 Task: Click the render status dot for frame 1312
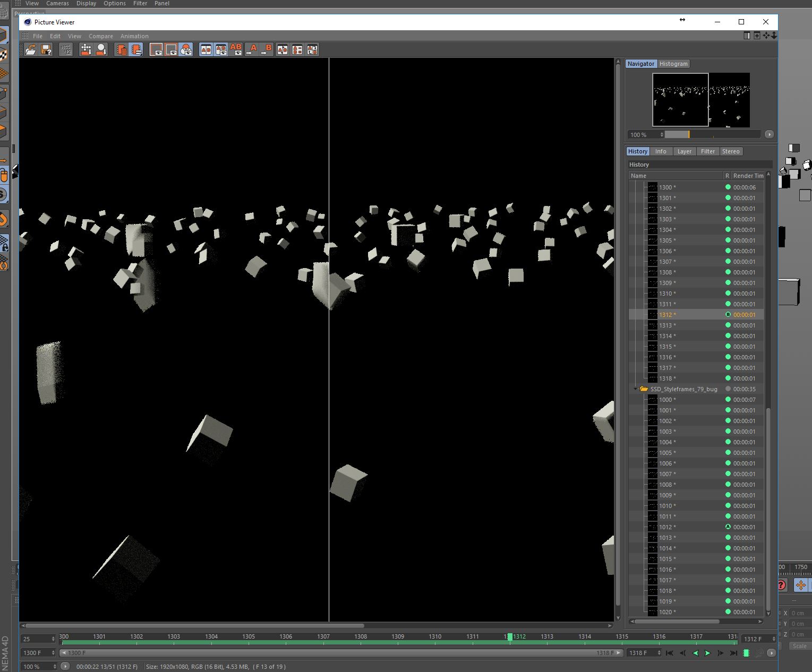coord(728,315)
